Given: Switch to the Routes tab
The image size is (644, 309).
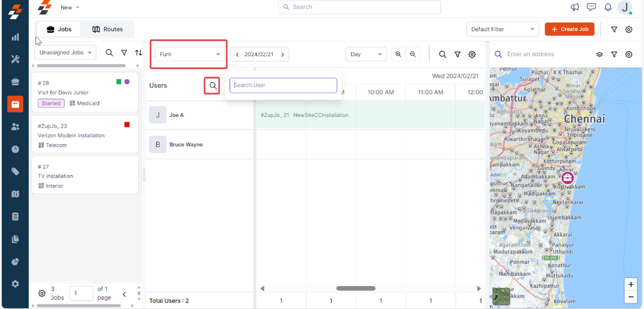Looking at the screenshot, I should [107, 29].
